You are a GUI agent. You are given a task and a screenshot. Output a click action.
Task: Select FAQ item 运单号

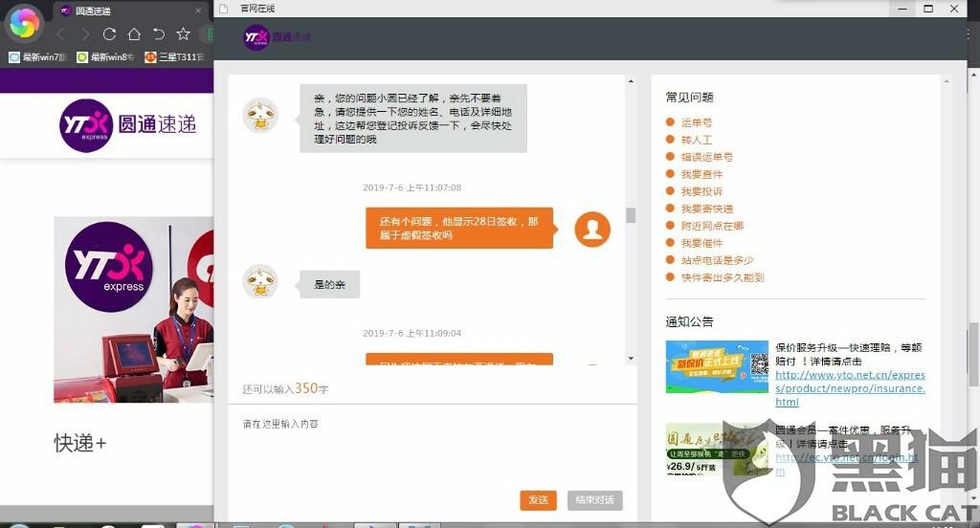[696, 122]
